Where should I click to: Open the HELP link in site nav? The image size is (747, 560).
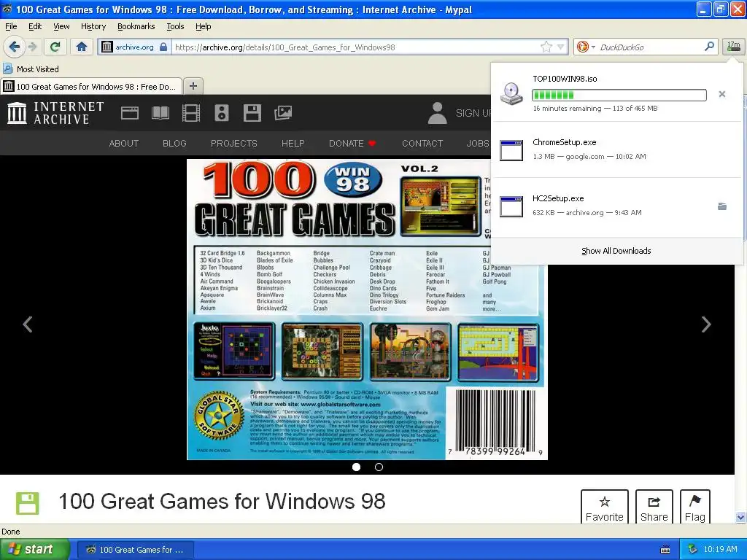[x=293, y=144]
